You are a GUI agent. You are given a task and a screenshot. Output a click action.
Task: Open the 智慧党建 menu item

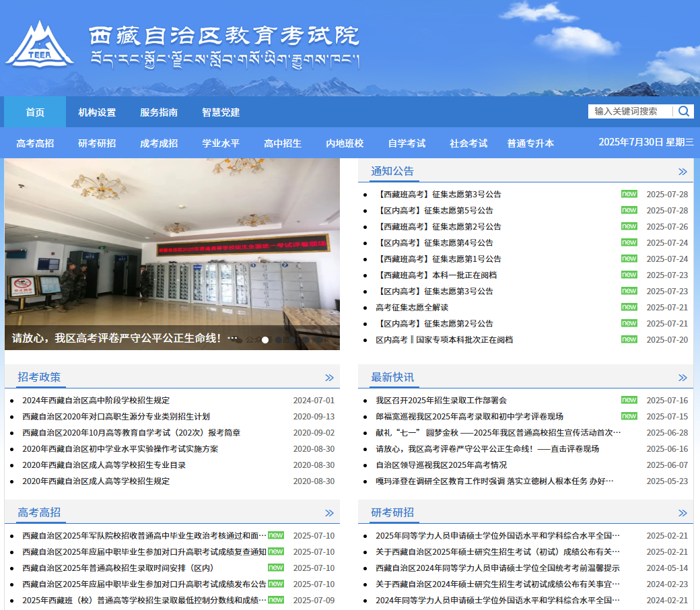coord(221,112)
